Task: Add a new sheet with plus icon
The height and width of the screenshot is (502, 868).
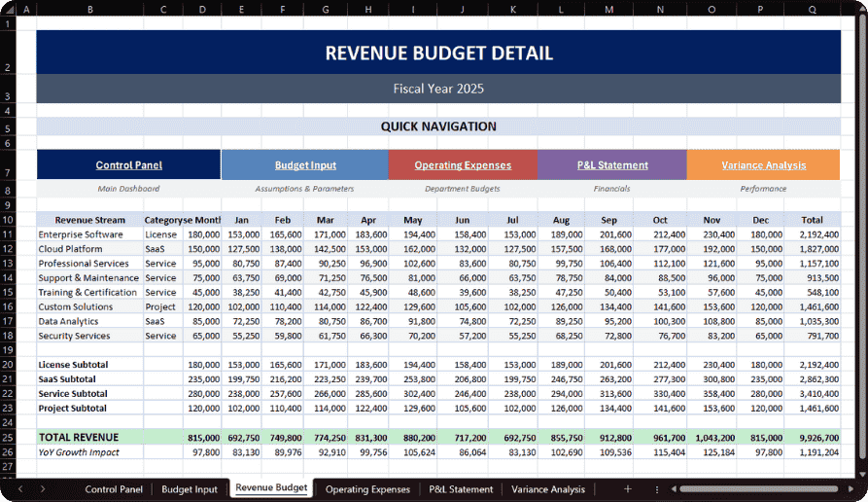Action: click(x=627, y=489)
